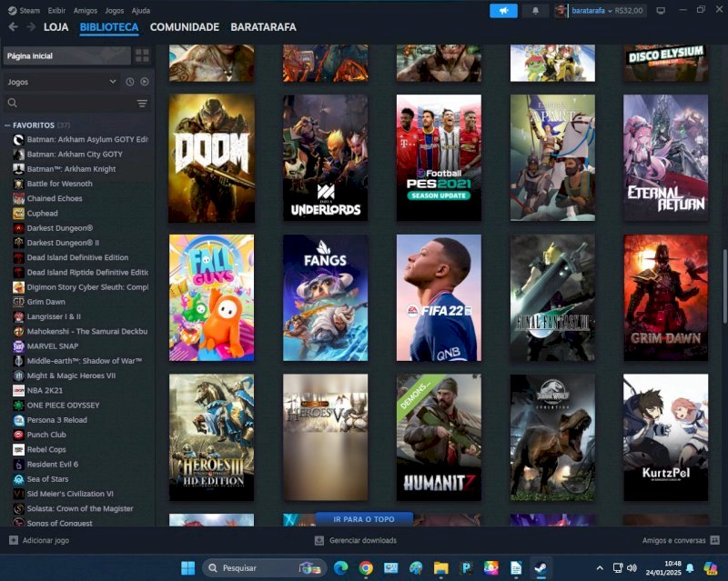Open the announcements megaphone button
The width and height of the screenshot is (728, 581).
pos(503,11)
